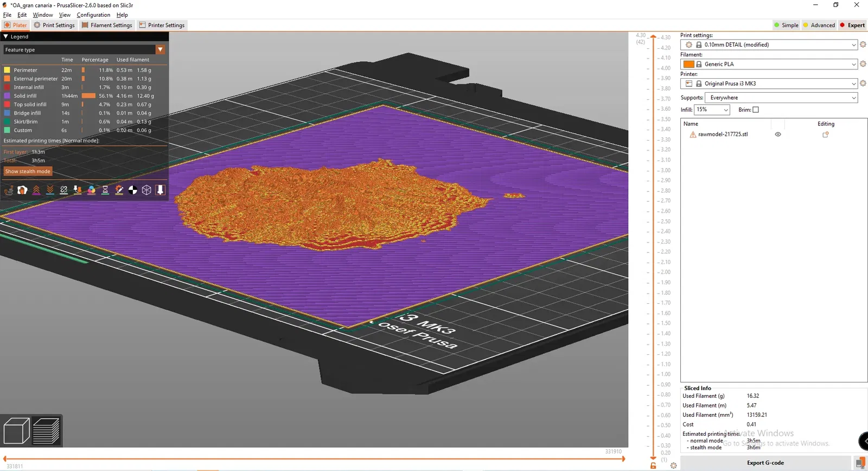Enable the Brim checkbox

(756, 110)
